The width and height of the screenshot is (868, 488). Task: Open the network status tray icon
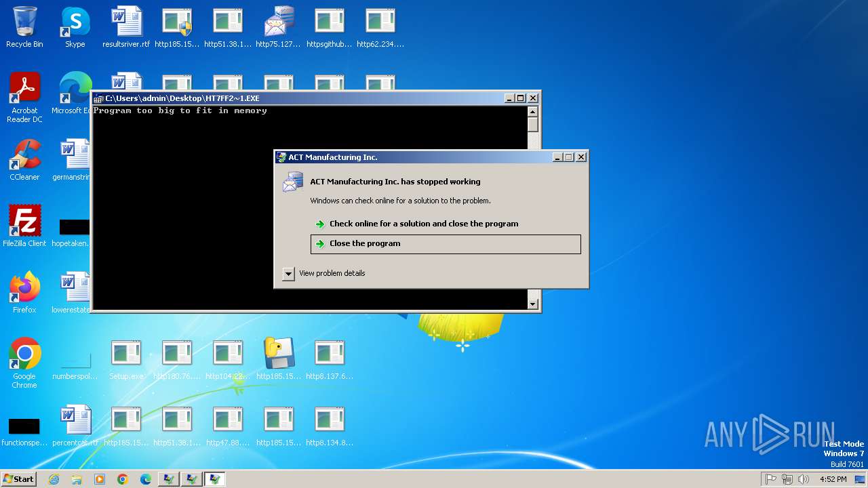(787, 479)
